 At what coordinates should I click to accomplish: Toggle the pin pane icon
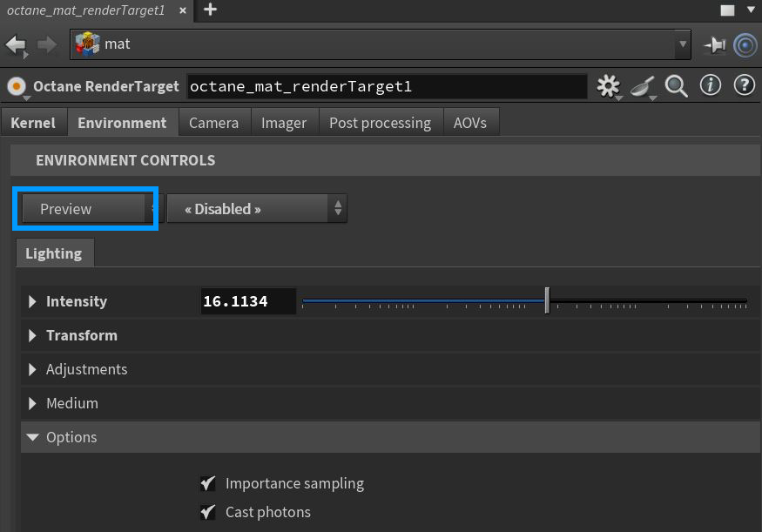(x=715, y=44)
